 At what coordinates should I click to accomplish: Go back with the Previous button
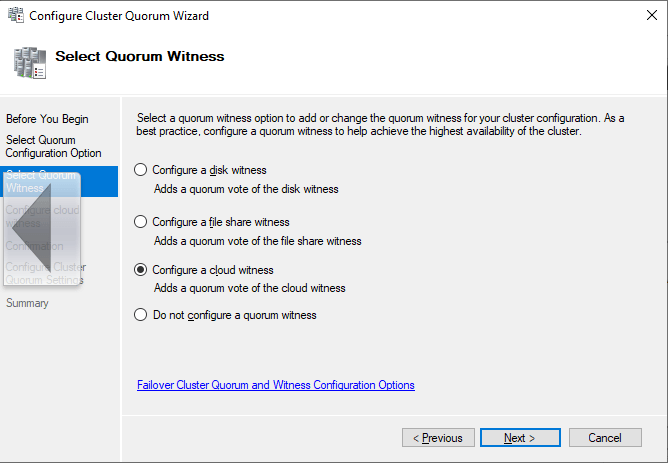tap(438, 437)
